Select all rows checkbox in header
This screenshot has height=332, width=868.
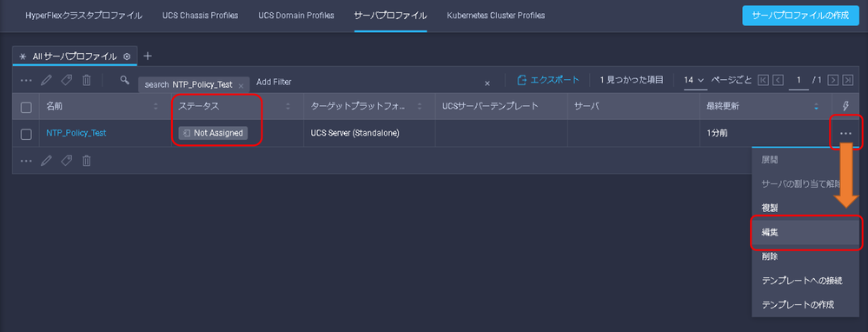(x=26, y=108)
